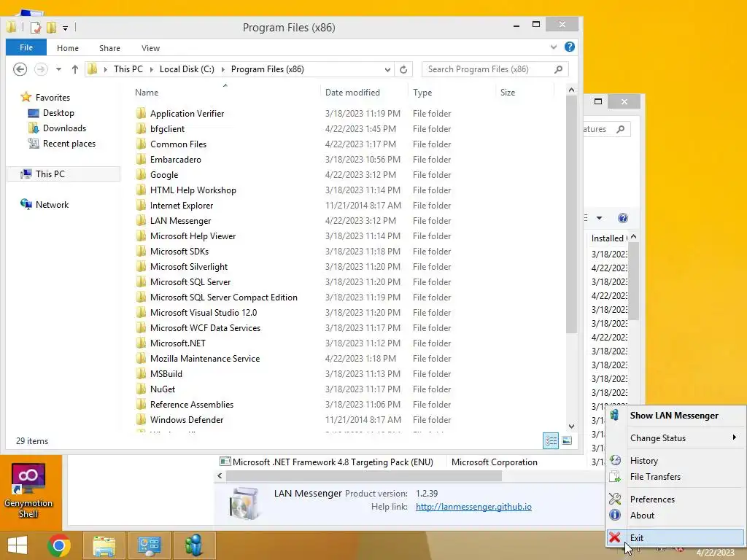
Task: Select the Mozilla Maintenance Service folder
Action: click(x=205, y=359)
